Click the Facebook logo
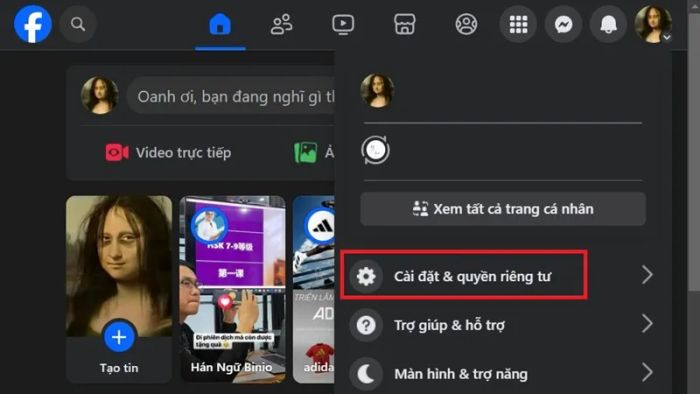The height and width of the screenshot is (394, 700). pyautogui.click(x=33, y=24)
